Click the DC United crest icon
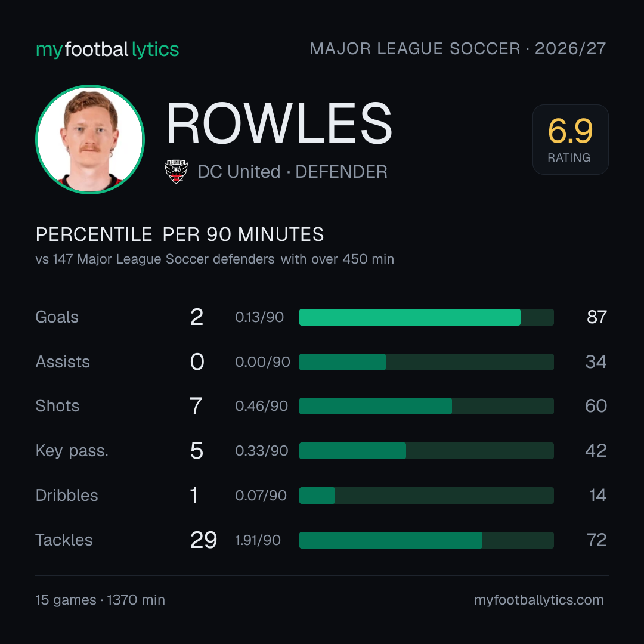Image resolution: width=644 pixels, height=644 pixels. click(176, 171)
